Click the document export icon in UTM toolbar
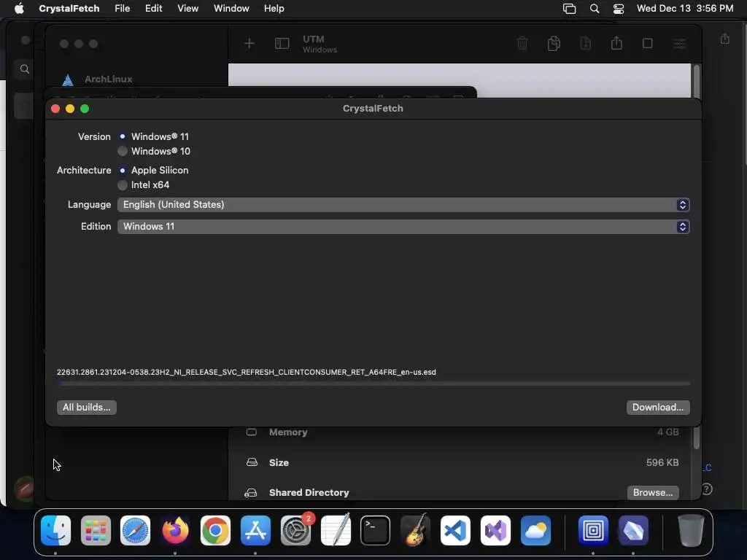The image size is (747, 560). pos(586,43)
